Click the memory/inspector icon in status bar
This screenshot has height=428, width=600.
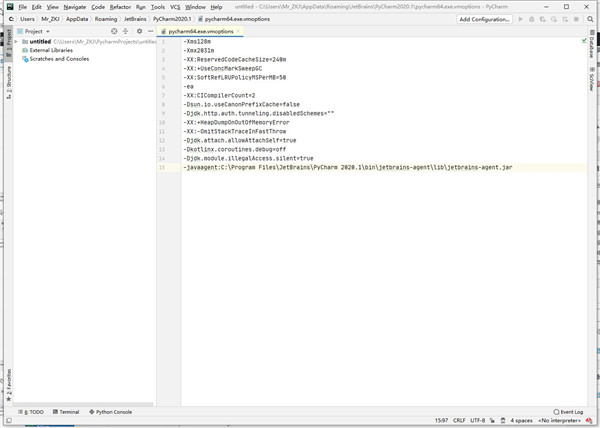pyautogui.click(x=503, y=420)
